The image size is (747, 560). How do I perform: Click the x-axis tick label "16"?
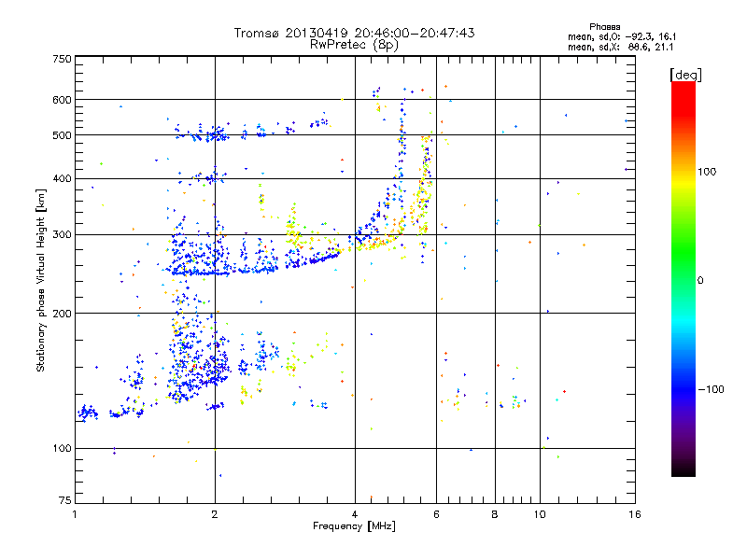[x=635, y=514]
